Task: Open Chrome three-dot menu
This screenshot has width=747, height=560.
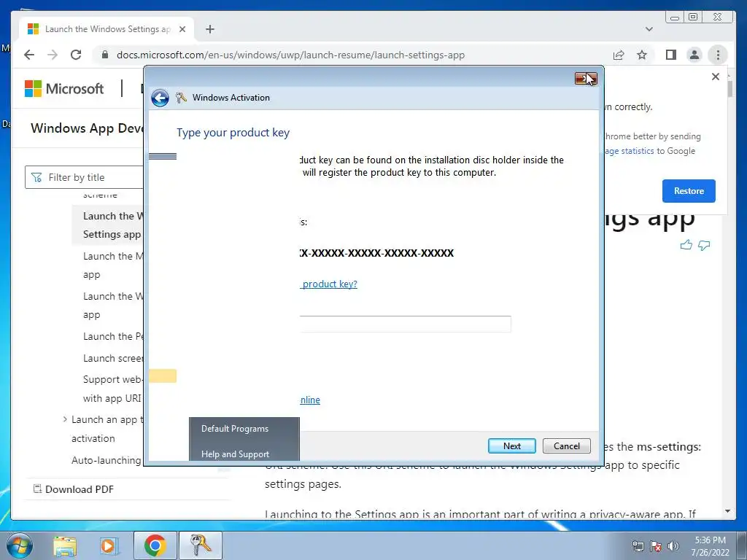Action: 718,55
